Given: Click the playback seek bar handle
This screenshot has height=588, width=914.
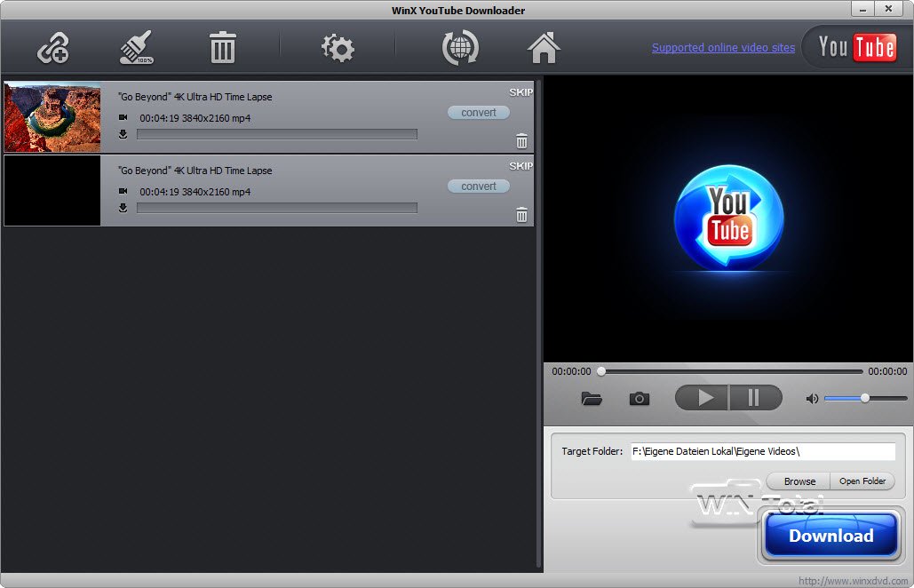Looking at the screenshot, I should 601,371.
